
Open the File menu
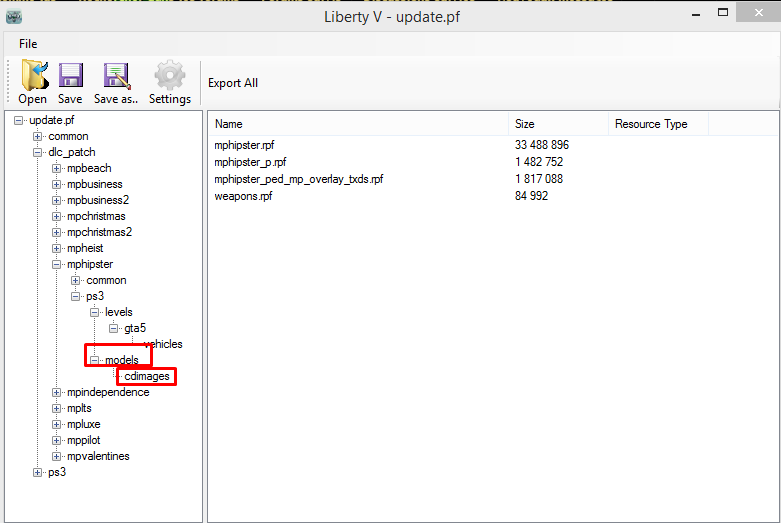[x=28, y=44]
